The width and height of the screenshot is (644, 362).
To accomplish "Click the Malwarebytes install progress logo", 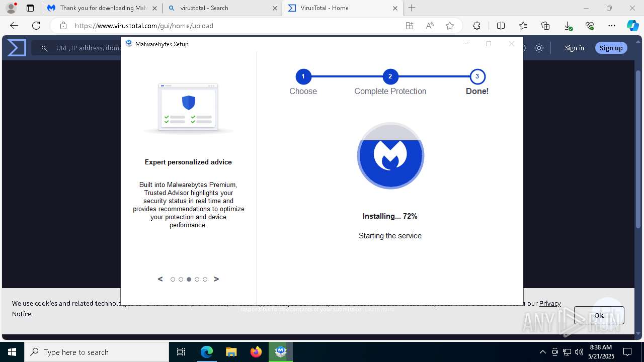I will [x=390, y=155].
